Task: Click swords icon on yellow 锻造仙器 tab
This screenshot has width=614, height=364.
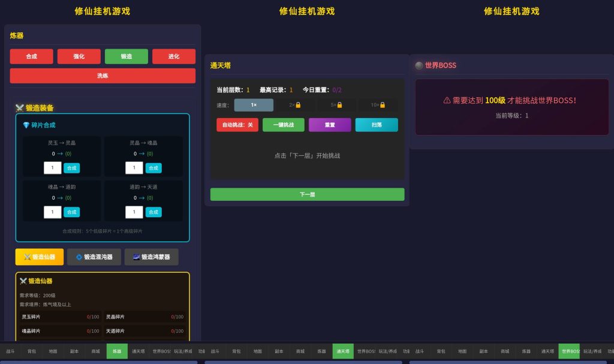Action: (27, 257)
